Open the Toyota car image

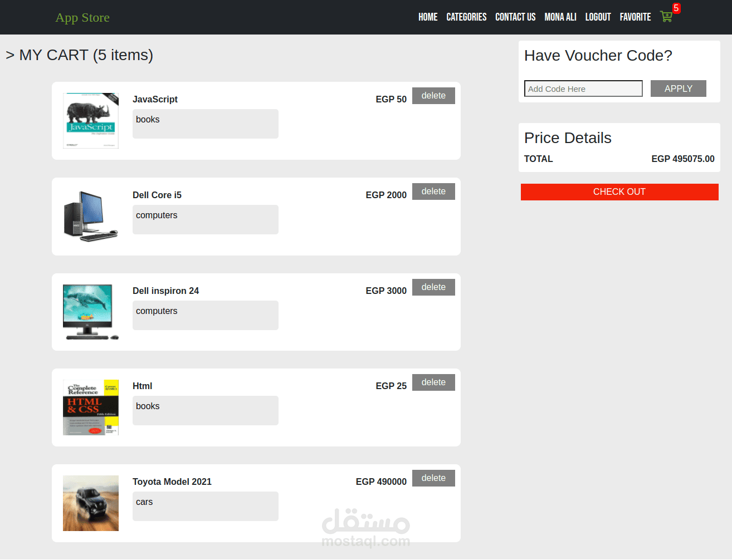(x=91, y=503)
